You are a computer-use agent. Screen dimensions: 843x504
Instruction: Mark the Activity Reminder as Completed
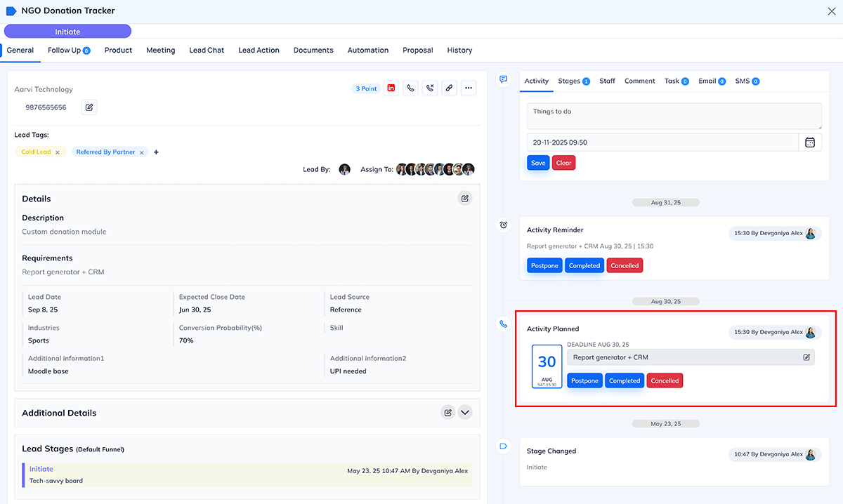584,266
